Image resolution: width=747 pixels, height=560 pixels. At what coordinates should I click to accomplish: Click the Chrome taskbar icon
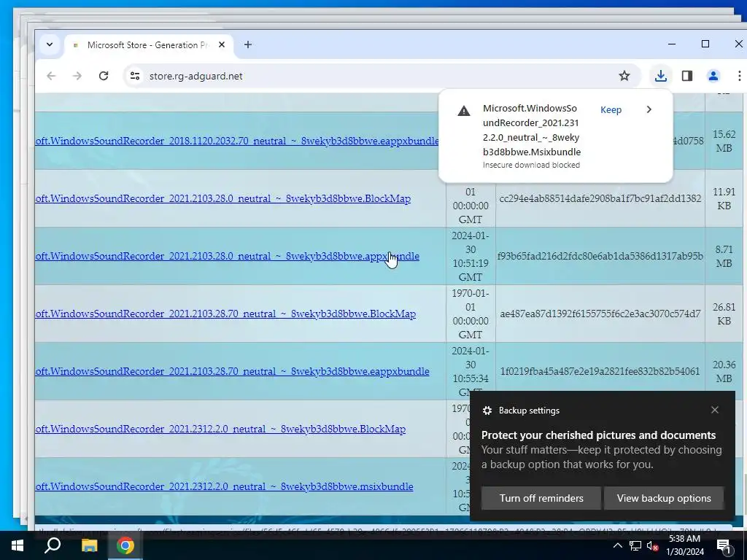pos(125,545)
